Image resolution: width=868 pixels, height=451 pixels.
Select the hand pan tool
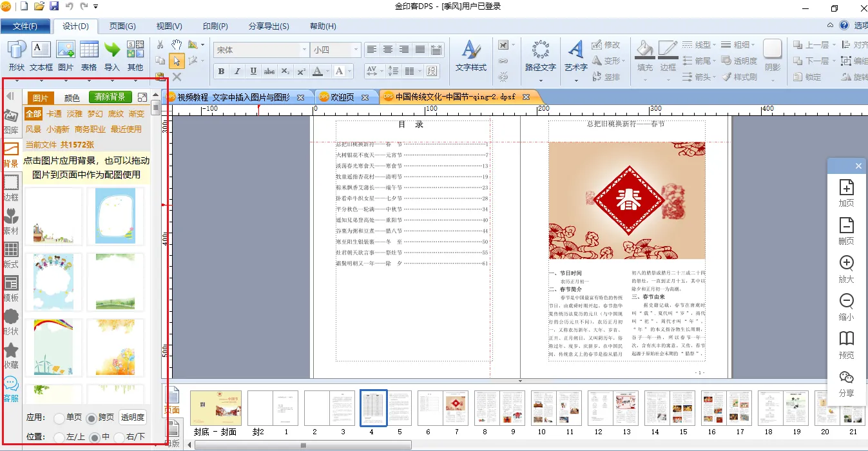(x=176, y=44)
